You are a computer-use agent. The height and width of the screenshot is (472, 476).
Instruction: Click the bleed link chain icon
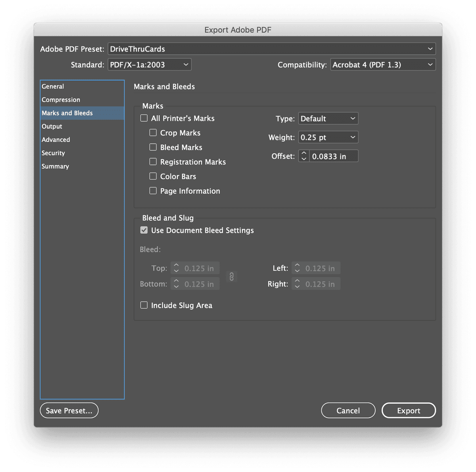pyautogui.click(x=232, y=276)
